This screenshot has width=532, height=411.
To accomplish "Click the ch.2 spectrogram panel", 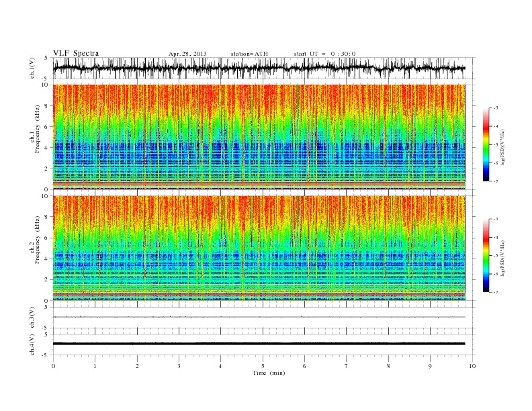I will [x=259, y=248].
